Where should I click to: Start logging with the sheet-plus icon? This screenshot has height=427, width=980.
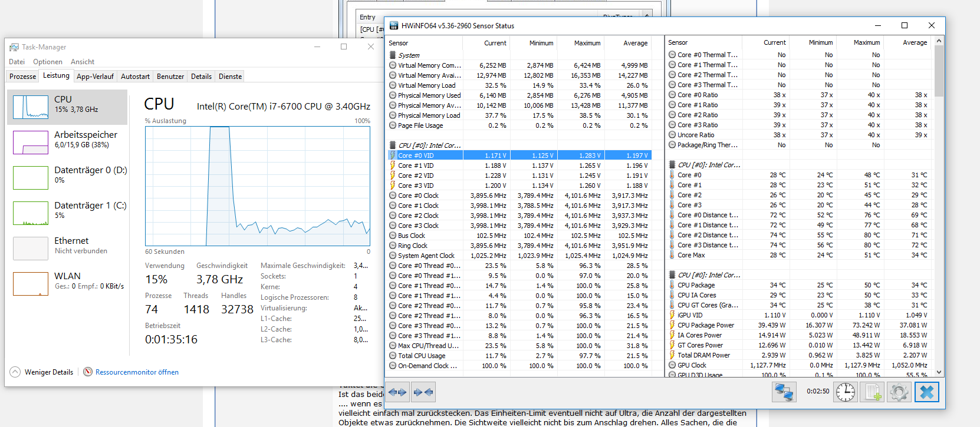pyautogui.click(x=873, y=392)
